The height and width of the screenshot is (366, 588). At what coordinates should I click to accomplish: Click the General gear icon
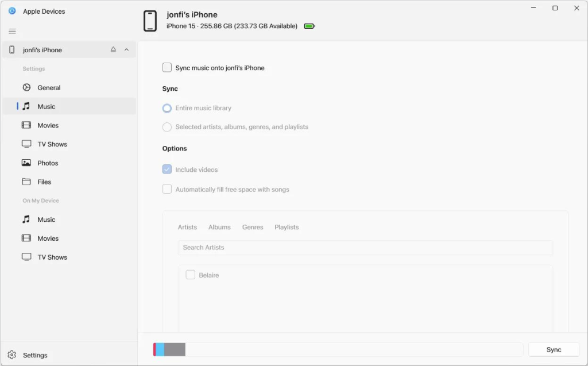26,87
